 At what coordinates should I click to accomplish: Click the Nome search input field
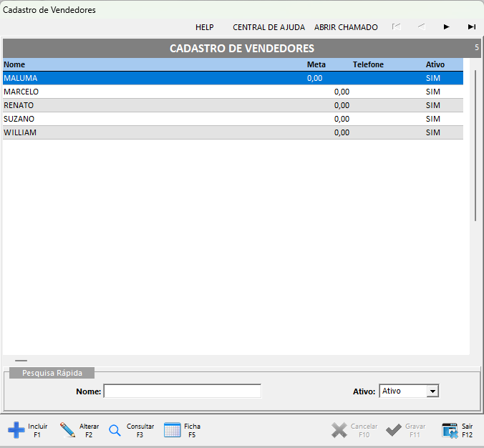[x=183, y=391]
